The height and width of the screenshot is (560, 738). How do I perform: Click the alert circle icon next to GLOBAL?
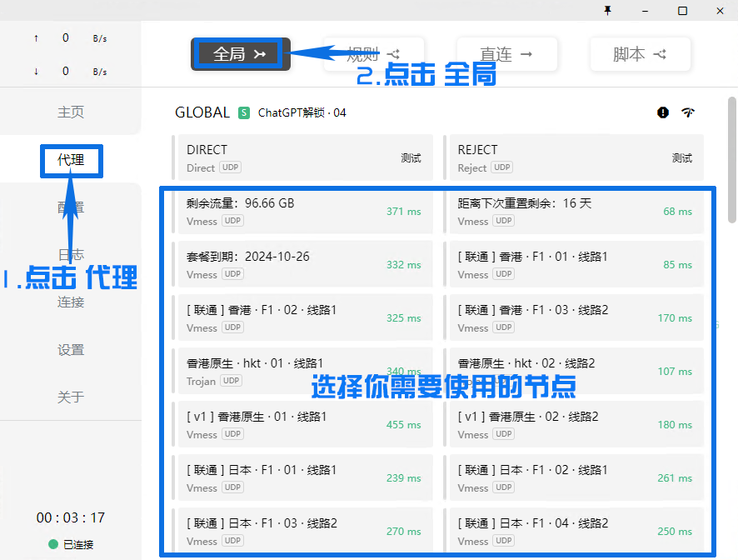(663, 112)
